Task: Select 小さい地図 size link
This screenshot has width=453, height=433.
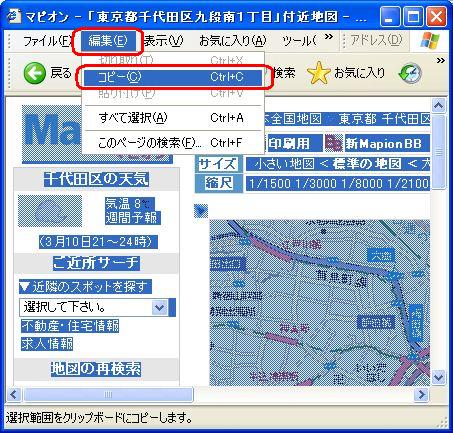Action: tap(284, 164)
